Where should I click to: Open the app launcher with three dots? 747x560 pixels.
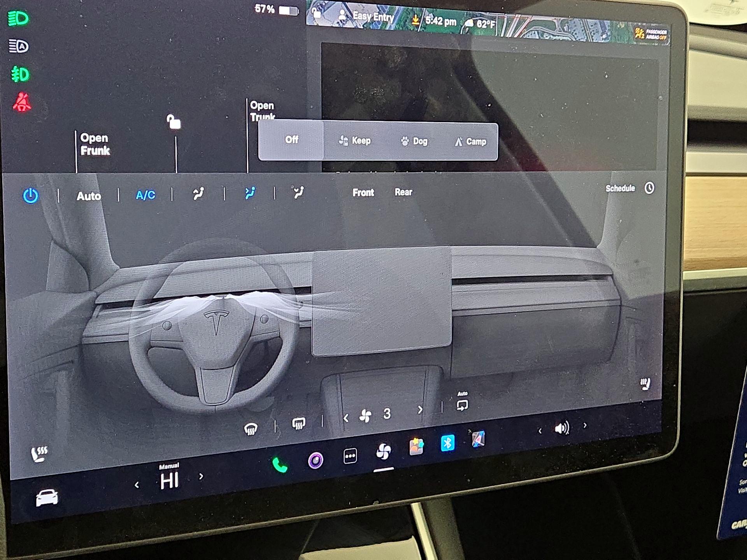[349, 455]
